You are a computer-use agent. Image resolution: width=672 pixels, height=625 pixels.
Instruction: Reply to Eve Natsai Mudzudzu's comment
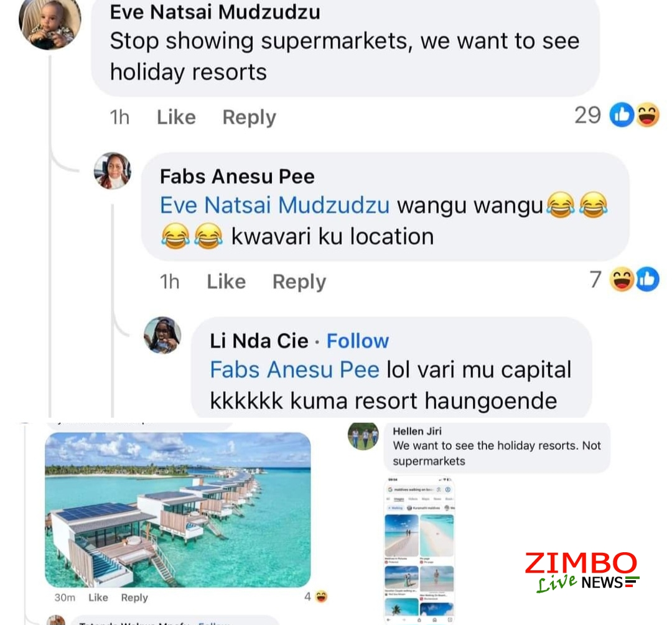(x=250, y=118)
